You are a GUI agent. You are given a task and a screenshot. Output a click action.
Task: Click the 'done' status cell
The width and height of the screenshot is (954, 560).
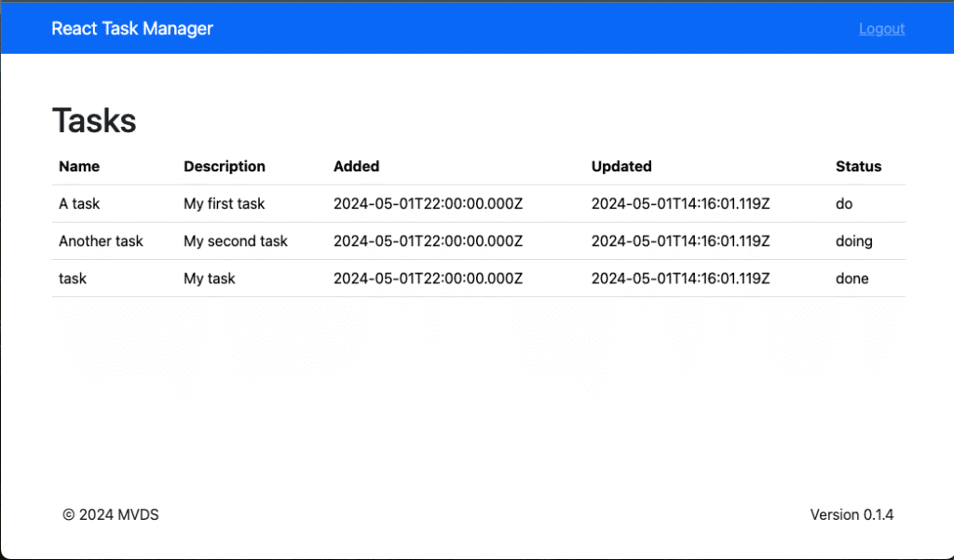pyautogui.click(x=852, y=279)
